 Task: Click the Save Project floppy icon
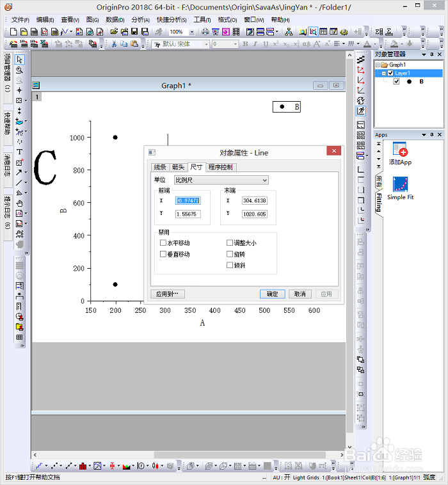pos(134,32)
